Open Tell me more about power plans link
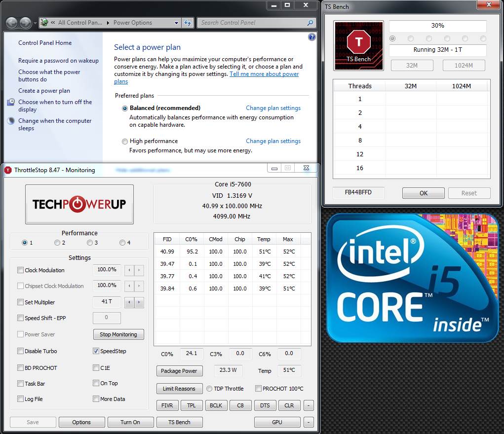Screen dimensions: 504x434 206,77
